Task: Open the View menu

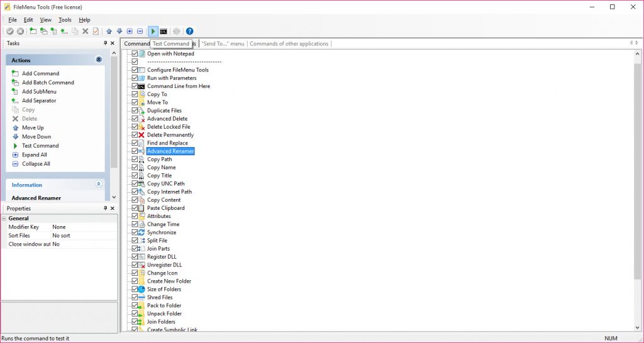Action: pos(45,19)
